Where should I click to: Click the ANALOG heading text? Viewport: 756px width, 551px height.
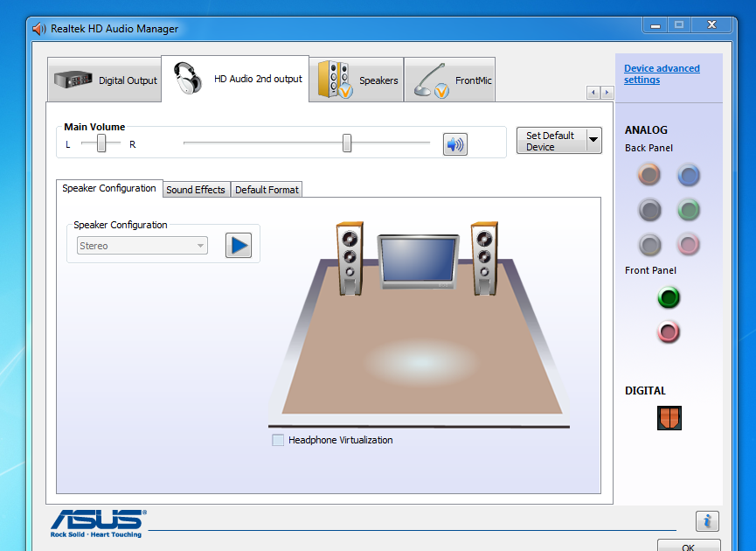(x=646, y=130)
